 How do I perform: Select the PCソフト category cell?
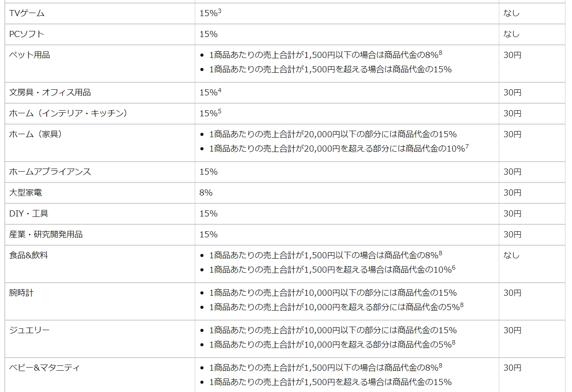coord(27,34)
